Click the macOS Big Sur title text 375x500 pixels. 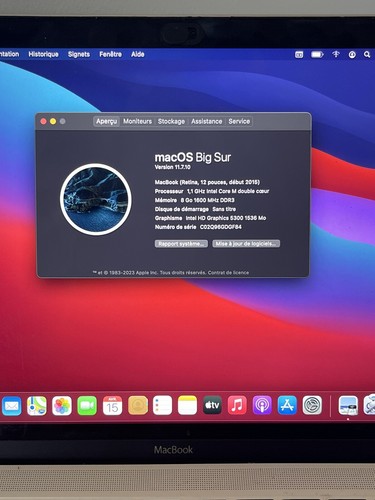pos(193,157)
